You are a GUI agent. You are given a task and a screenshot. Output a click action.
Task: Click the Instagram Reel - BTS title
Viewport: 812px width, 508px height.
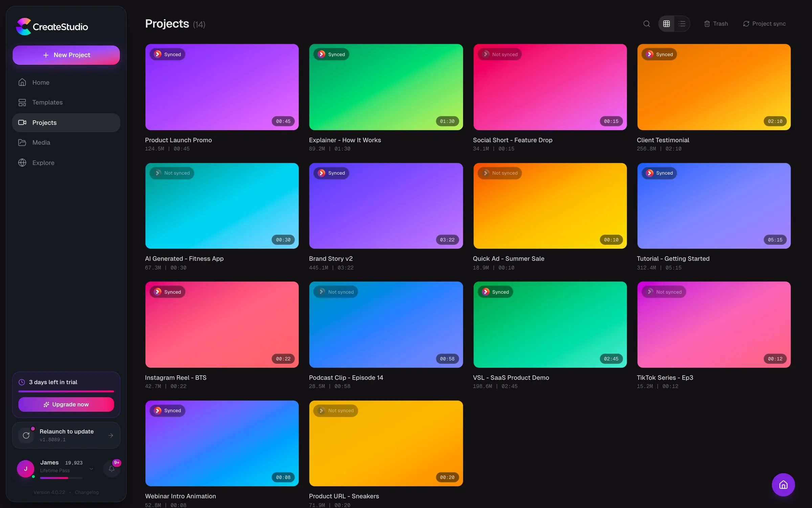[176, 378]
